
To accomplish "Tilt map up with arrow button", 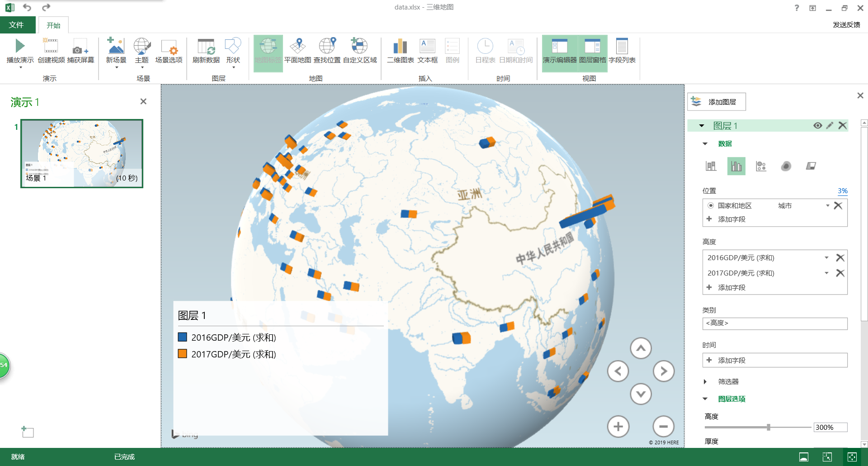I will (x=641, y=348).
